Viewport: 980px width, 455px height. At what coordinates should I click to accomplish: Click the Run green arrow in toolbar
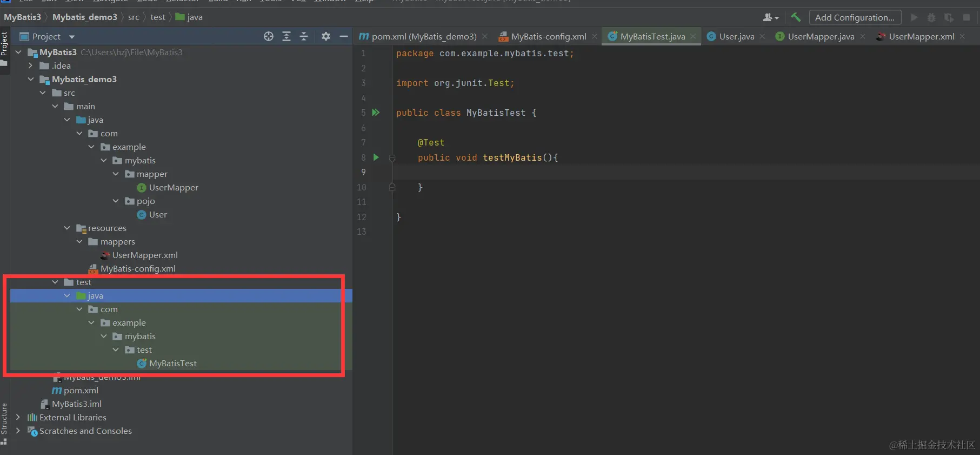[x=914, y=17]
